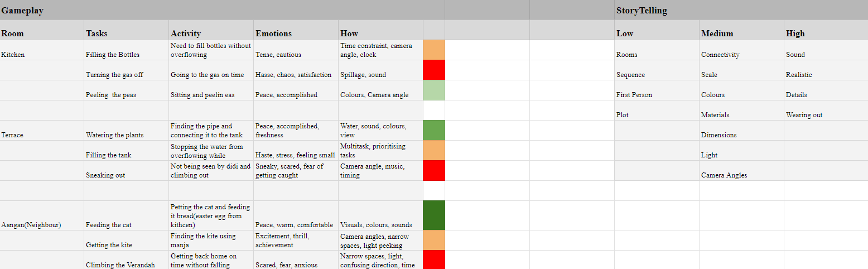Select the Sneaking out task cell
Viewport: 868px width, 269px height.
click(105, 175)
